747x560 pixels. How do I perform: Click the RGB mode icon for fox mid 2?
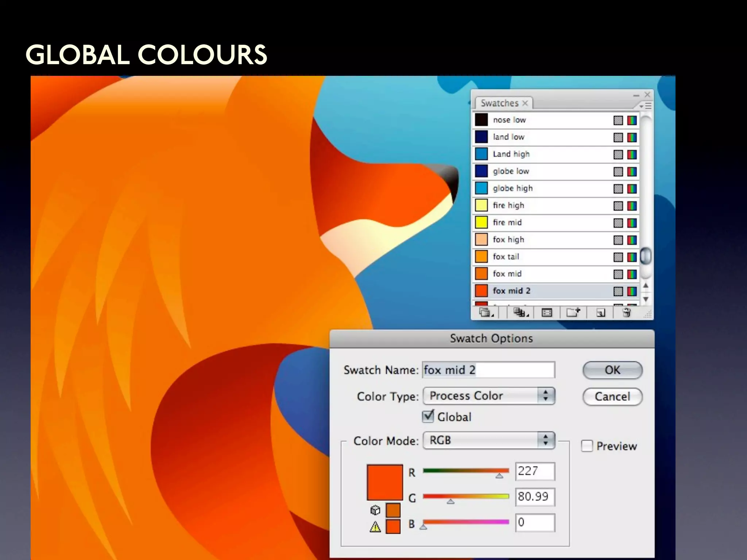coord(632,291)
